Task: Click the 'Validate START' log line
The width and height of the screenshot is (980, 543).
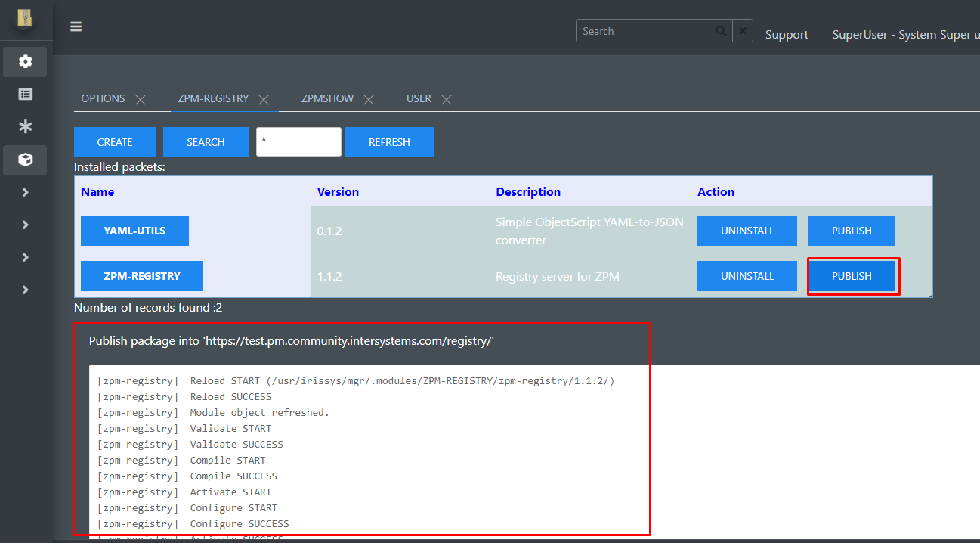Action: click(x=184, y=429)
